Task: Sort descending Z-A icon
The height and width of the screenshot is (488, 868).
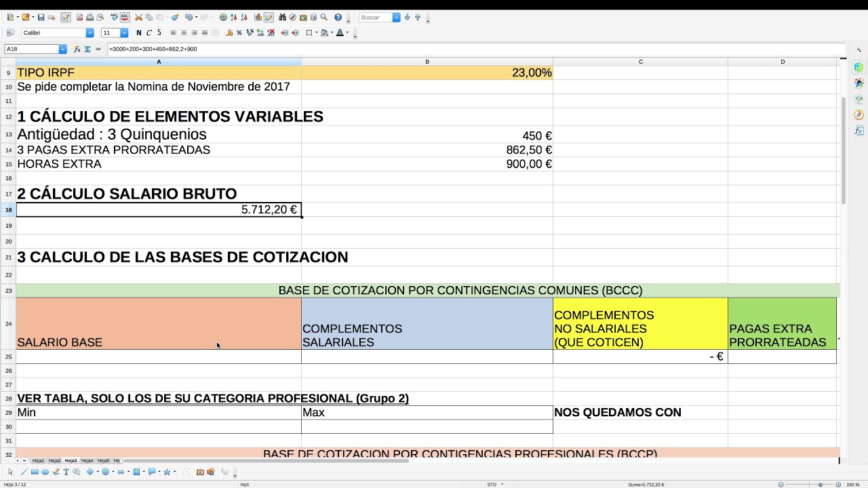Action: (x=244, y=17)
